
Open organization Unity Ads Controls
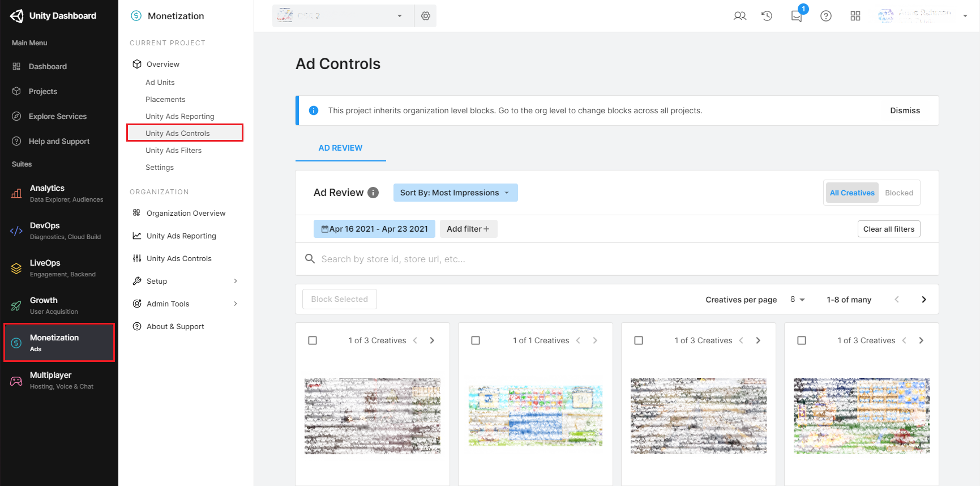click(179, 258)
